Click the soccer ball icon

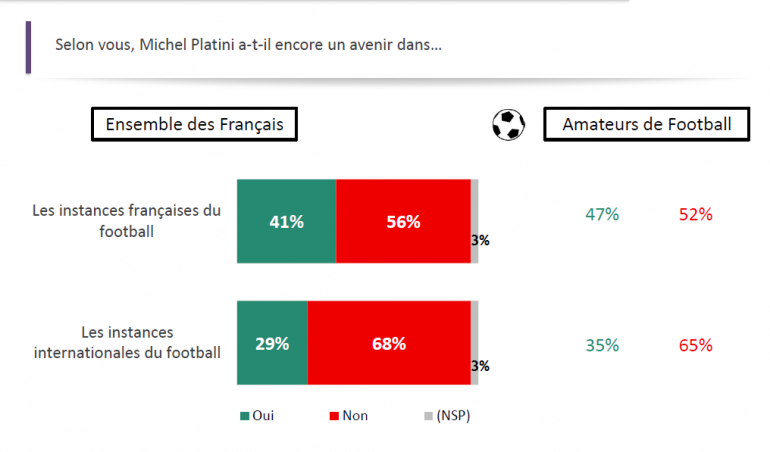tap(509, 124)
